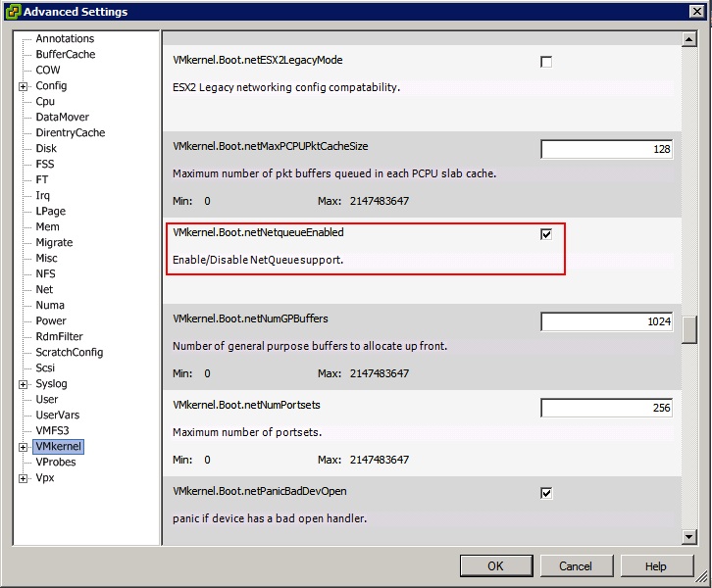Click the VMkernel.Boot.netNetqueueEnabled label

point(258,232)
